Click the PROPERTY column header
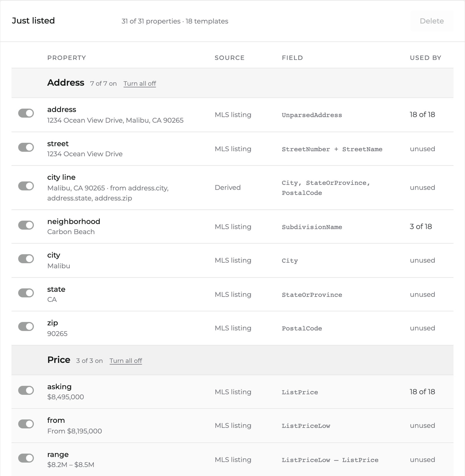465x476 pixels. coord(67,58)
